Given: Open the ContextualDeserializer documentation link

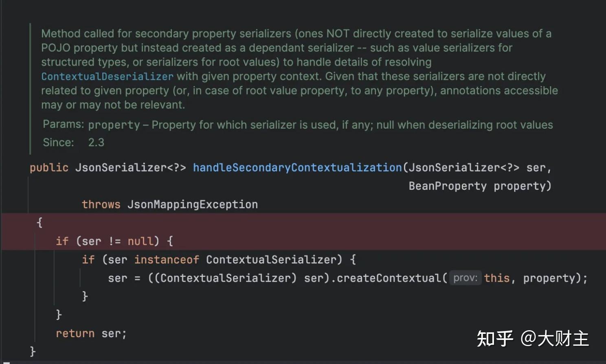Looking at the screenshot, I should (x=107, y=76).
